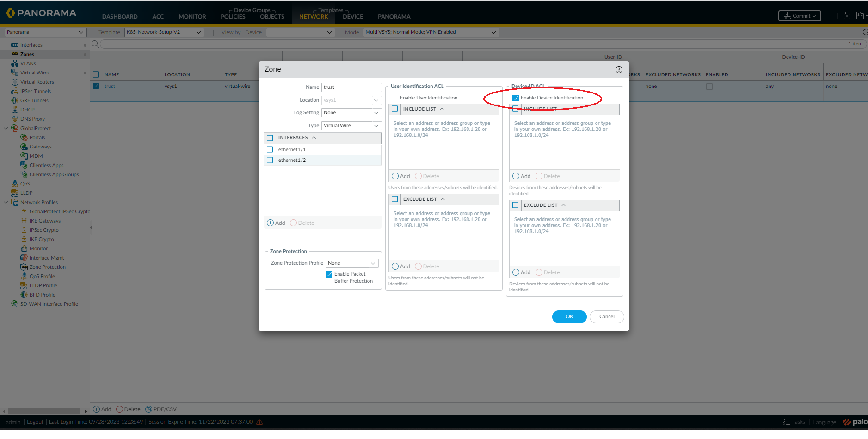Switch to the Device tab

tap(353, 17)
